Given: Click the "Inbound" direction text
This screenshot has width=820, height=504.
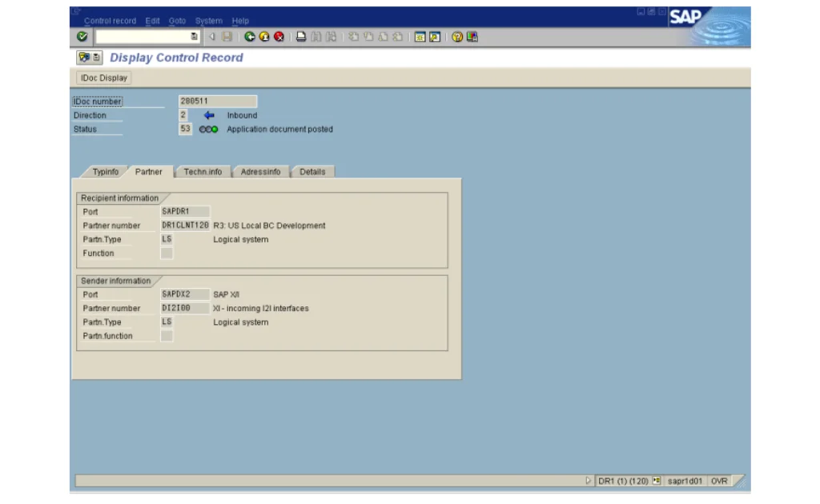Looking at the screenshot, I should [242, 115].
